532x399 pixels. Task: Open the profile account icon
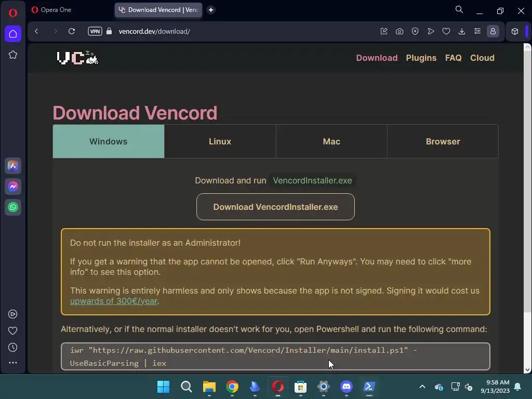(493, 31)
